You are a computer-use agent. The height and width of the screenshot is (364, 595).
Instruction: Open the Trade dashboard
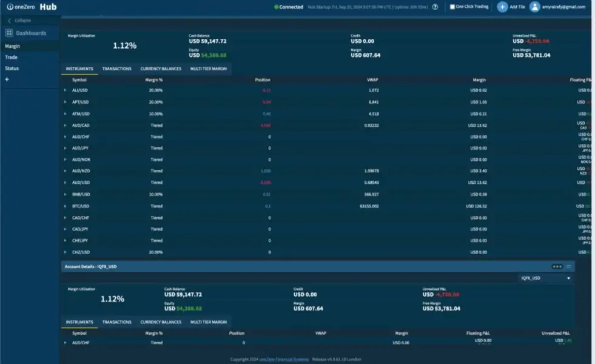click(x=11, y=57)
